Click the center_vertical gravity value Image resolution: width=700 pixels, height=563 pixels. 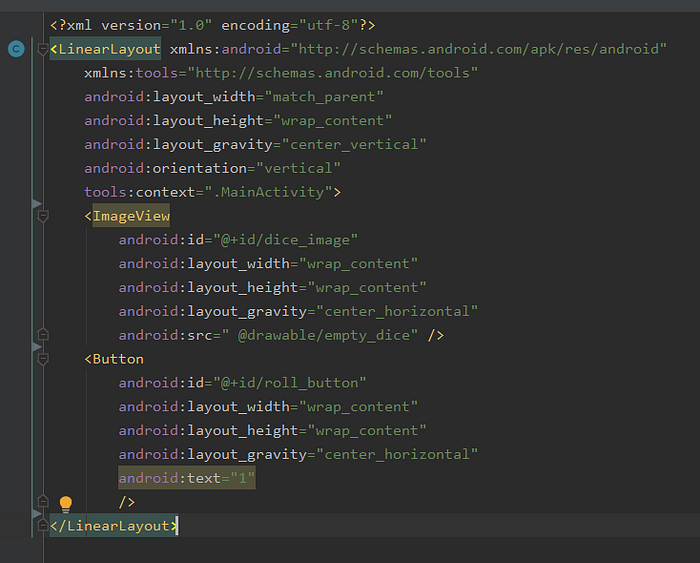point(354,145)
